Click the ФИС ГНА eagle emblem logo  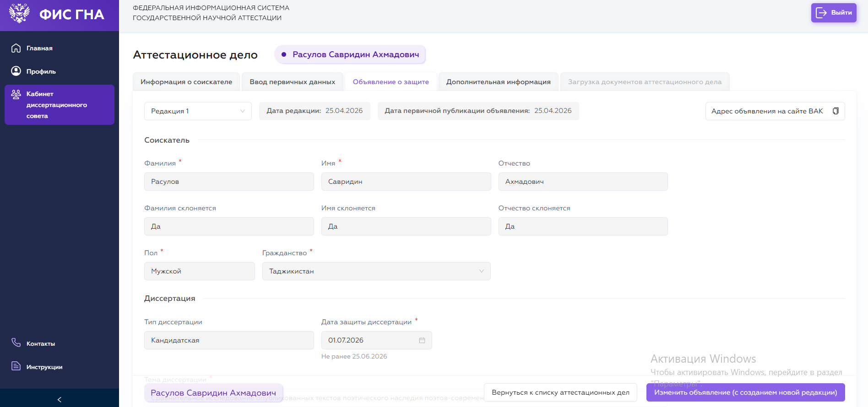click(x=19, y=13)
